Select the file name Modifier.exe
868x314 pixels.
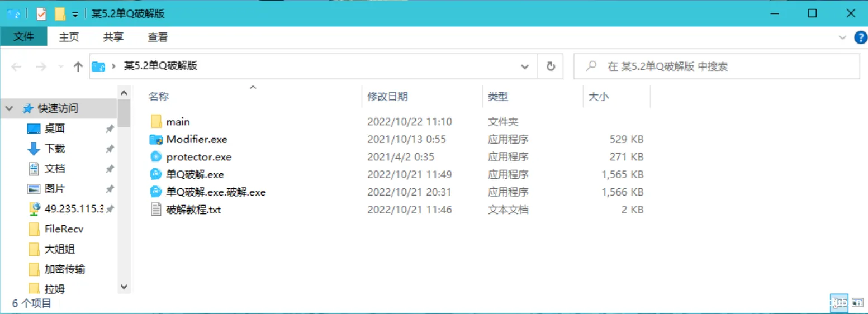tap(197, 139)
